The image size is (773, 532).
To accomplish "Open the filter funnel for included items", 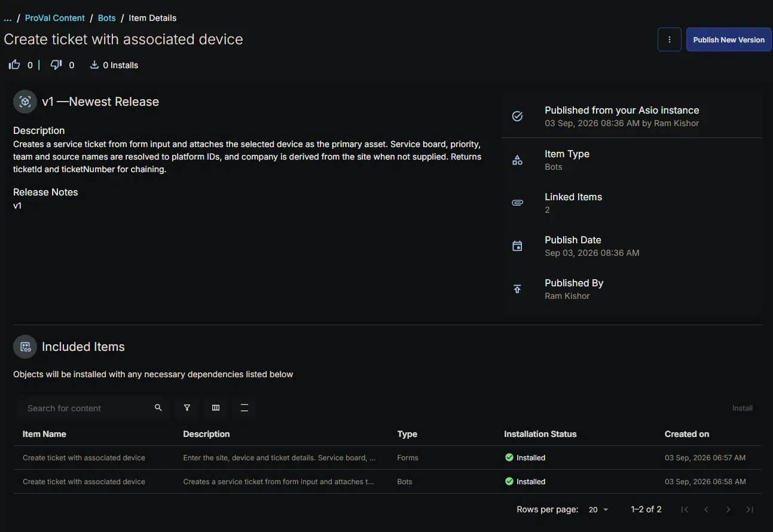I will pyautogui.click(x=187, y=408).
